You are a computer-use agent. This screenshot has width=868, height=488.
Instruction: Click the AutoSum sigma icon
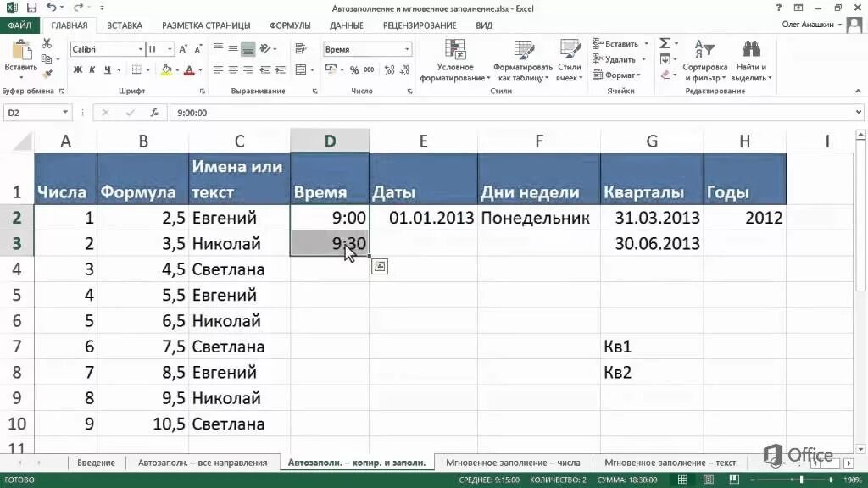click(x=665, y=43)
